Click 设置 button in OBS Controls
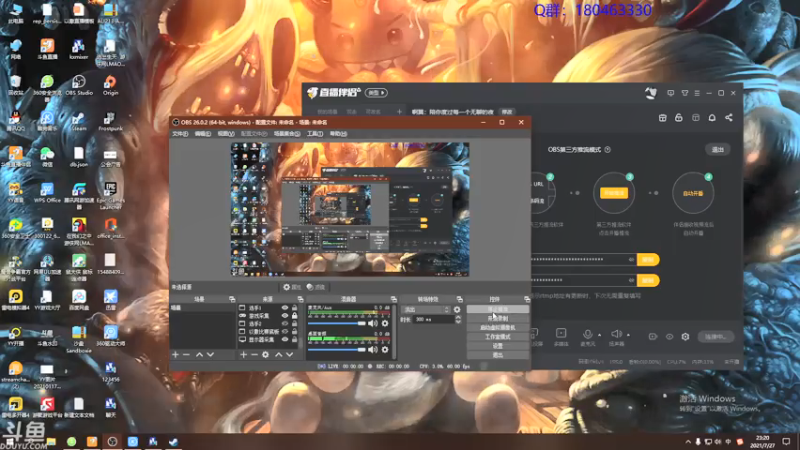800x450 pixels. [497, 346]
